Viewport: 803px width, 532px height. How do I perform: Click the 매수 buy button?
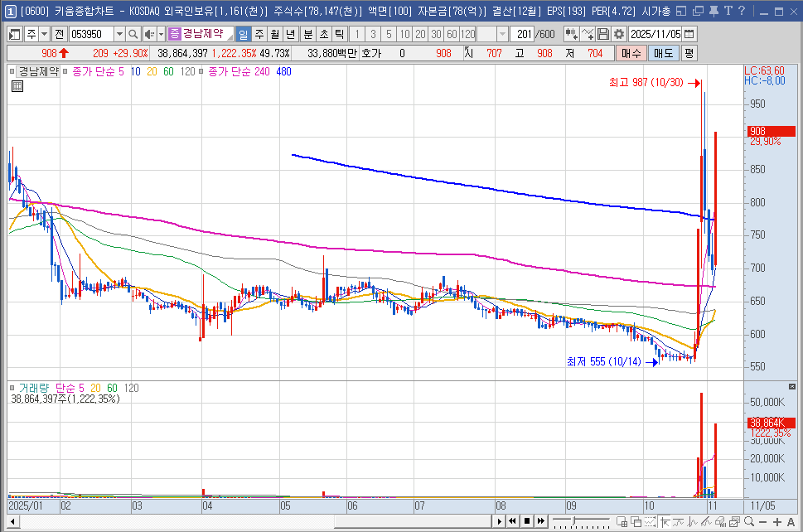(631, 53)
